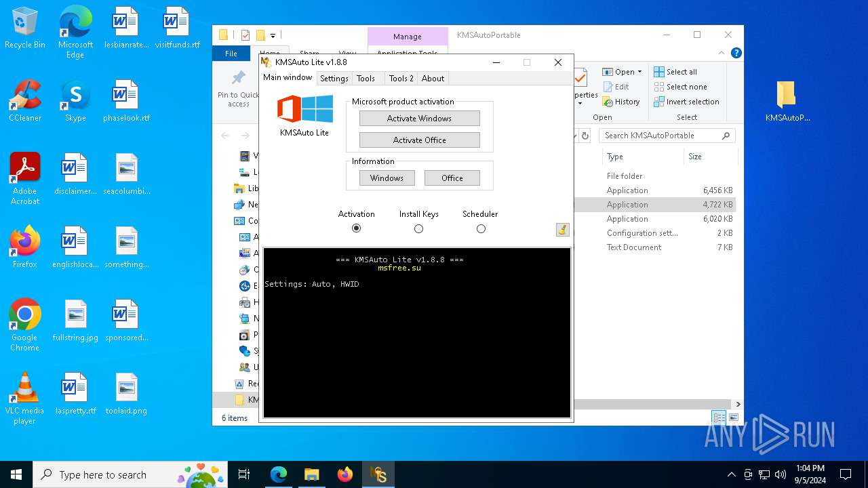
Task: Expand Open dropdown arrow in Explorer ribbon
Action: click(639, 72)
